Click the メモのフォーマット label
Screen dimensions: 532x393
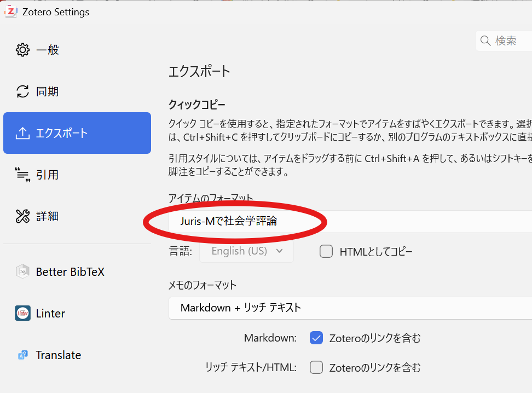pyautogui.click(x=202, y=285)
